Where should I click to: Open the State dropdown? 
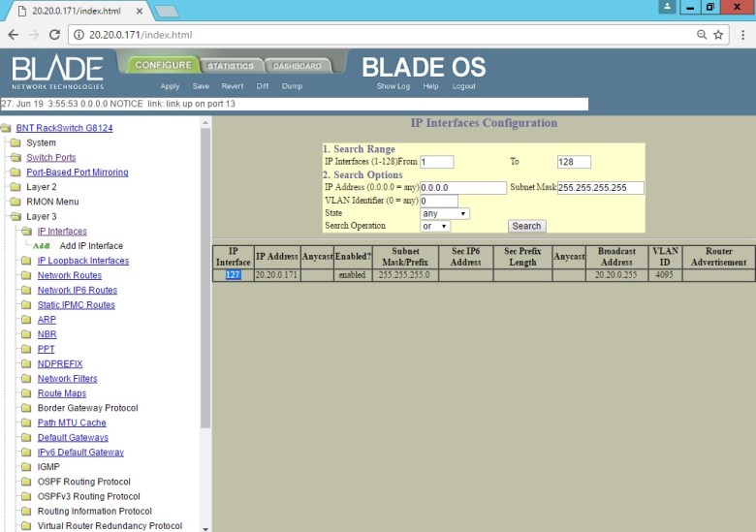pyautogui.click(x=445, y=213)
